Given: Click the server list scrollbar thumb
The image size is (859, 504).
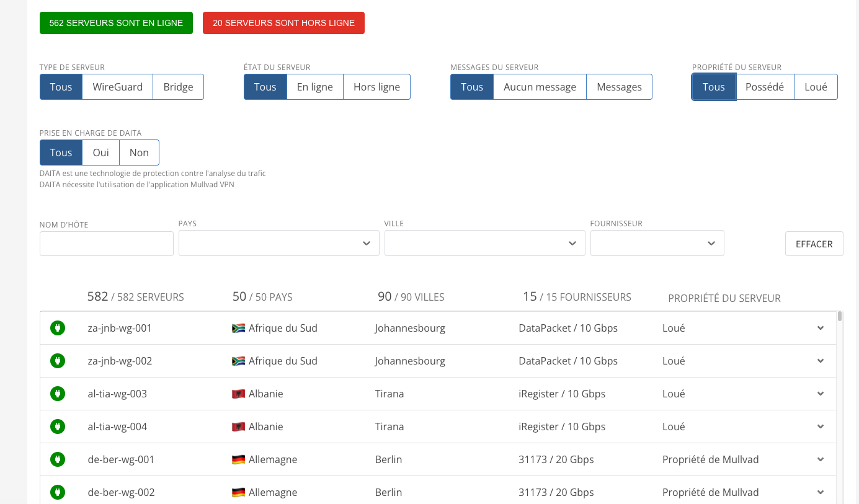Looking at the screenshot, I should pyautogui.click(x=840, y=316).
